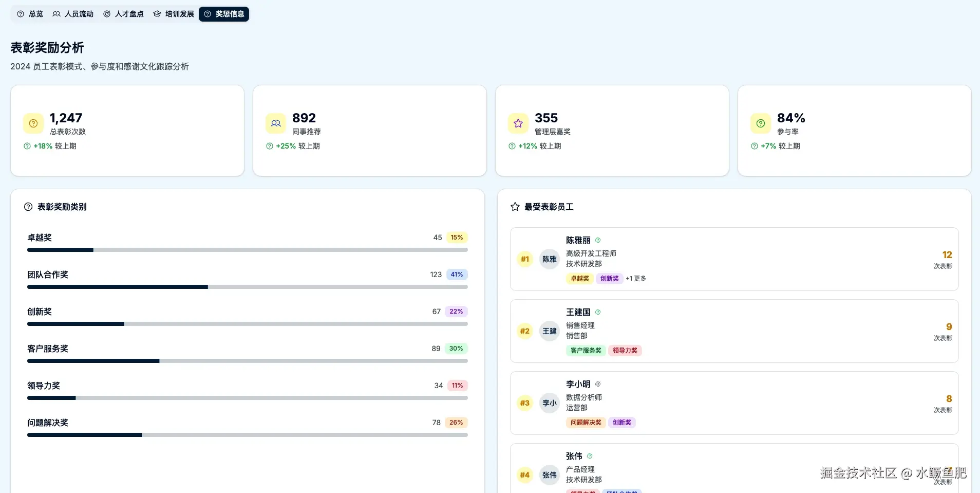
Task: Click the 客户服务奖 badge under 王建国
Action: click(585, 350)
